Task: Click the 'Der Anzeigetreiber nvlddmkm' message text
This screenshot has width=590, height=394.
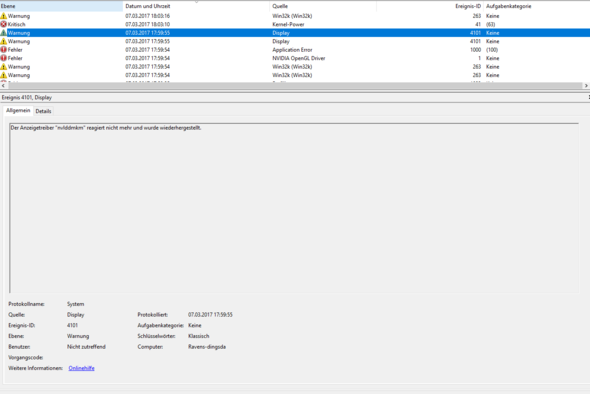Action: tap(106, 128)
